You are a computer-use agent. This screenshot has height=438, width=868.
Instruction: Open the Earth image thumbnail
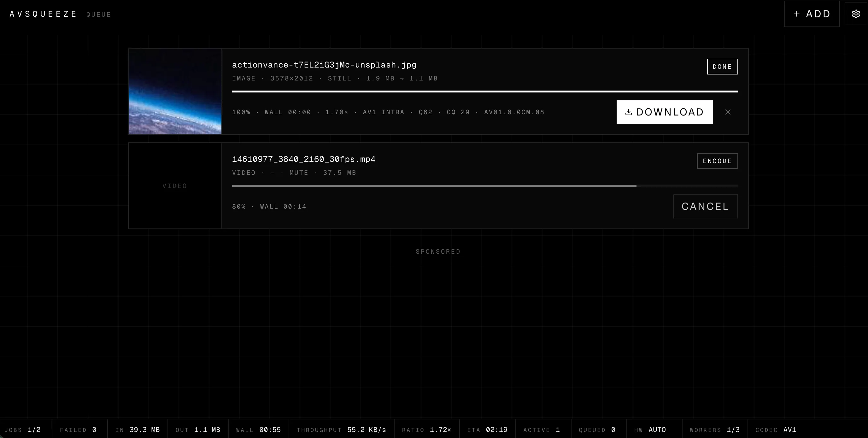[x=175, y=92]
